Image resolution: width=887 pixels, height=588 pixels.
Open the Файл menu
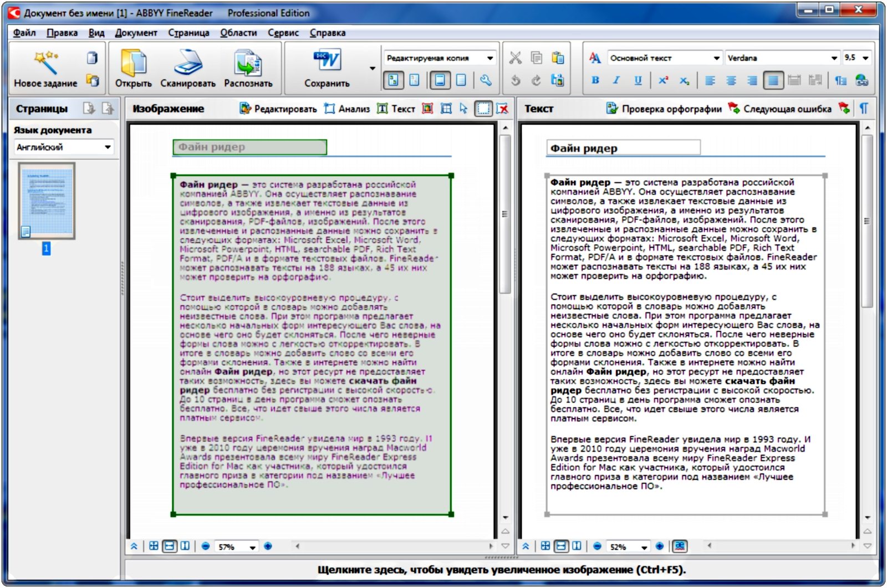(24, 33)
